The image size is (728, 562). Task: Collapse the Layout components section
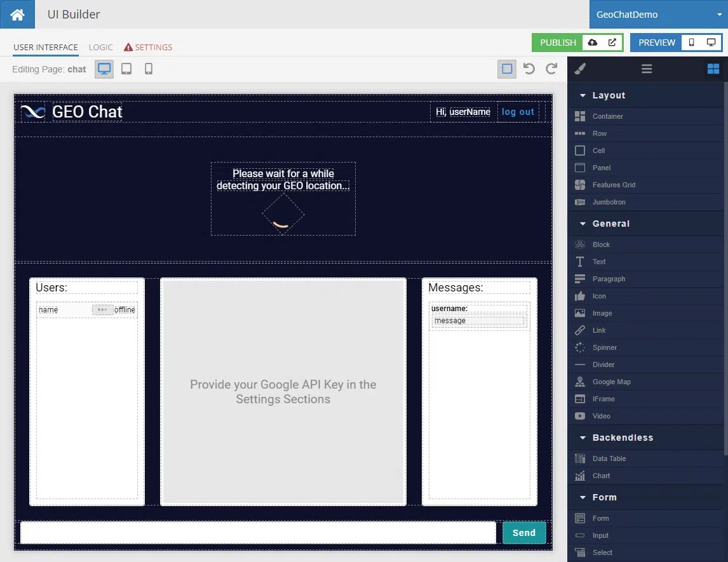583,95
